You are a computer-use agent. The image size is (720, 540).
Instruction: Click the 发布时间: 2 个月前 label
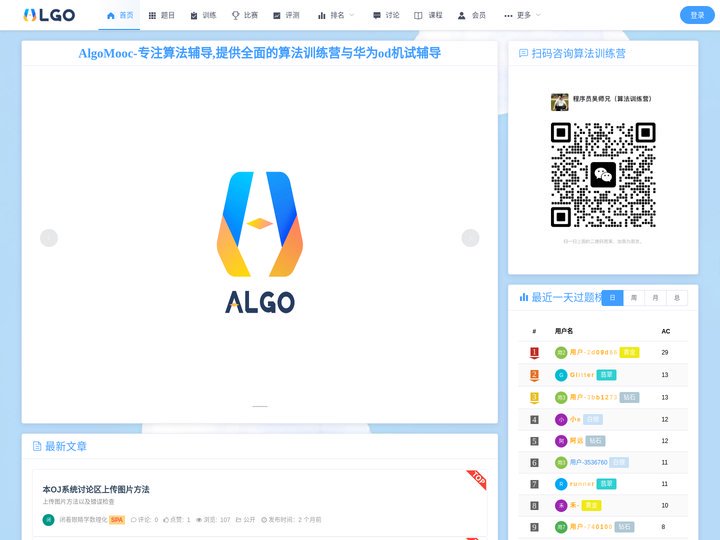point(291,520)
